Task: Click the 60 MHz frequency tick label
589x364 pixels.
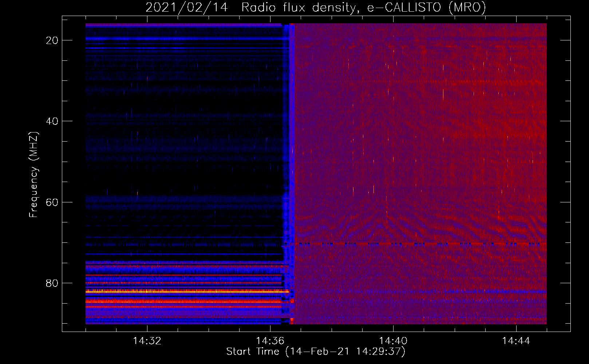Action: point(52,202)
